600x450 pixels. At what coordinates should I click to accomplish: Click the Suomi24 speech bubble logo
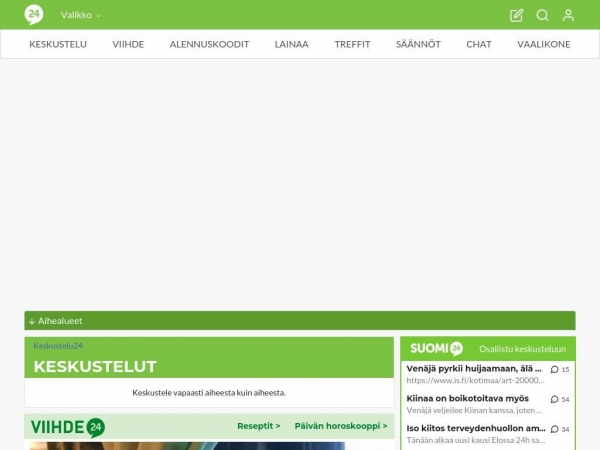click(34, 15)
